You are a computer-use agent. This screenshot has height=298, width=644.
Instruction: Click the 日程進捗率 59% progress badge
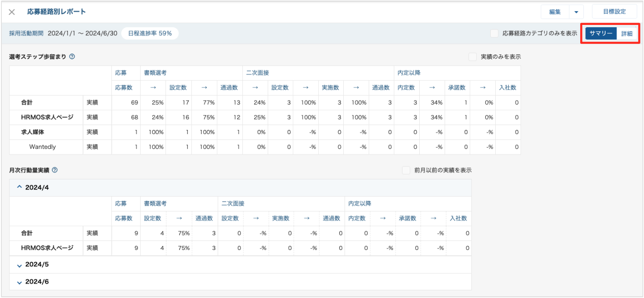pos(150,33)
